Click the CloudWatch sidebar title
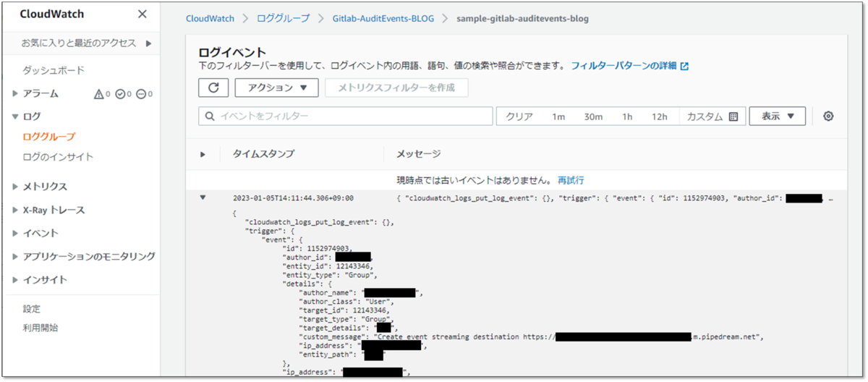 tap(51, 14)
